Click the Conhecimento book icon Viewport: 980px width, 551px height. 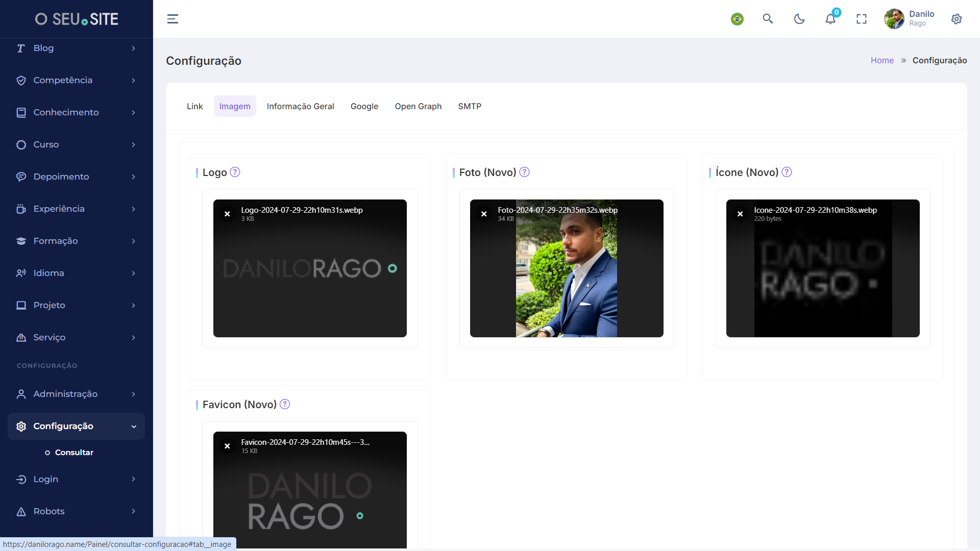[x=21, y=112]
